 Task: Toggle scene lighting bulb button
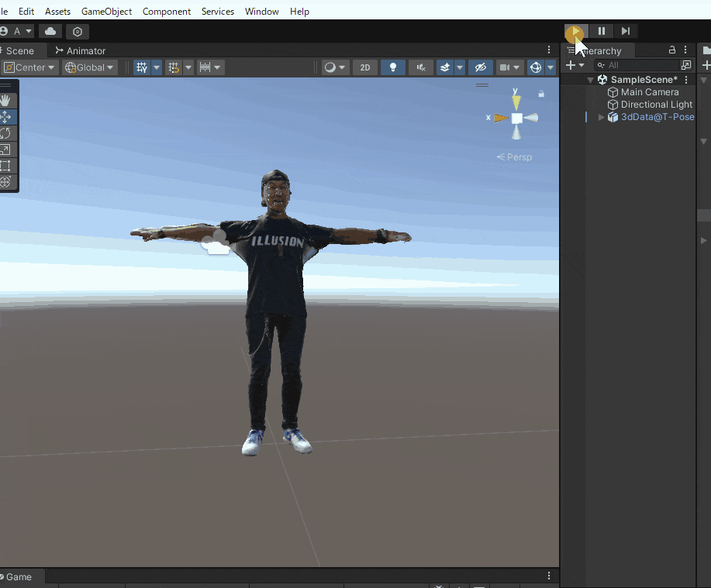[x=393, y=67]
